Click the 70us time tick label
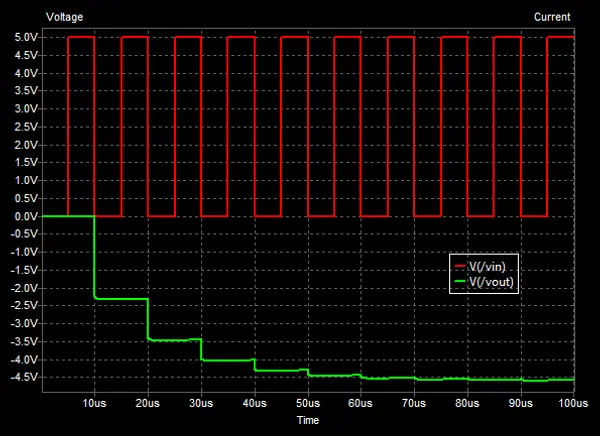Image resolution: width=600 pixels, height=436 pixels. [413, 403]
